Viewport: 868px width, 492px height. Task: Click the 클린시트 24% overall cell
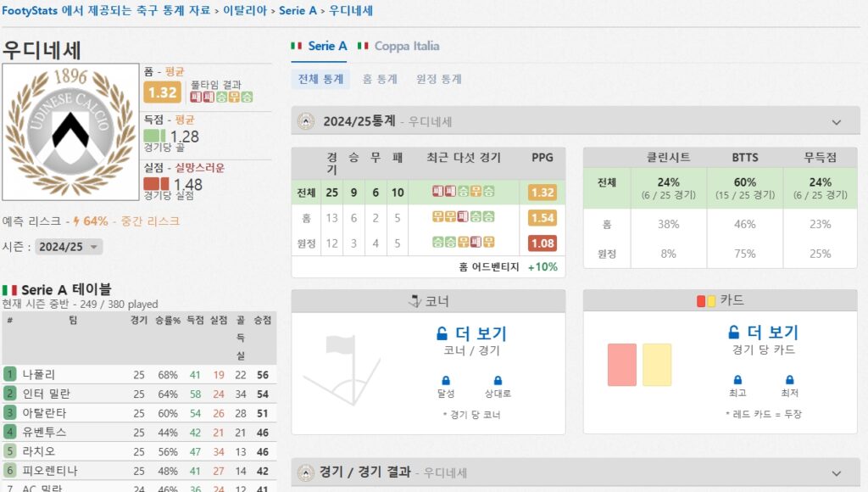tap(668, 188)
